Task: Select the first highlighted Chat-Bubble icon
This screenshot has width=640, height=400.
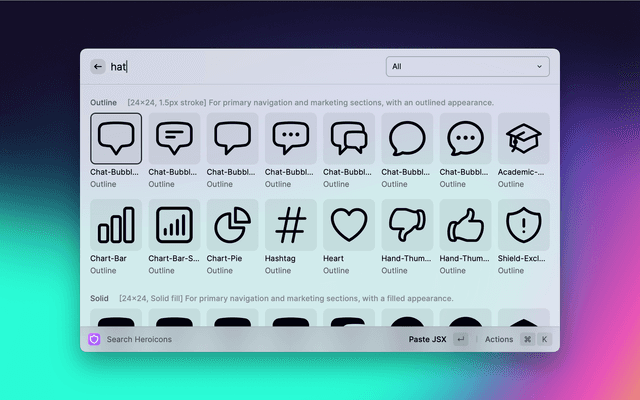Action: click(116, 138)
